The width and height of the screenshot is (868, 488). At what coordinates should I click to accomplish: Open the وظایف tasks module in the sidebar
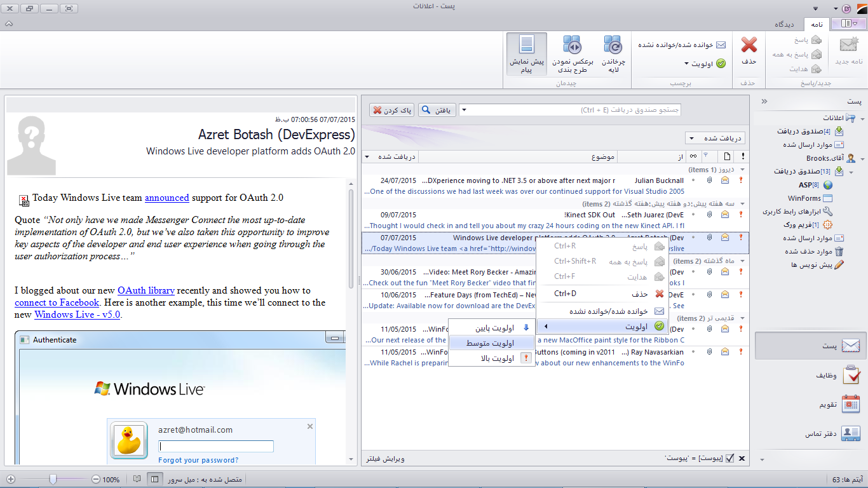(x=811, y=376)
